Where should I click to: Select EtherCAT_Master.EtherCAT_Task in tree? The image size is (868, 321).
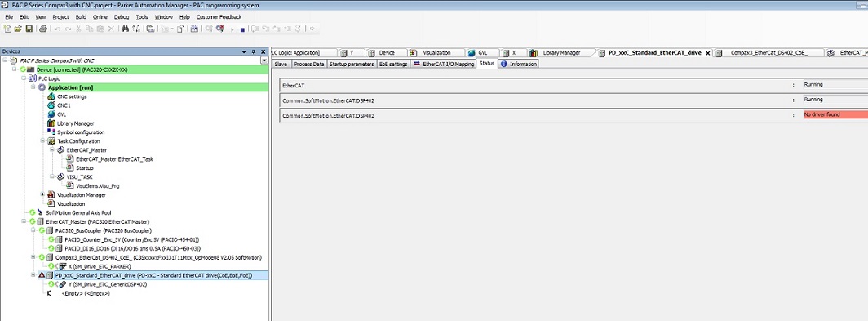point(114,159)
